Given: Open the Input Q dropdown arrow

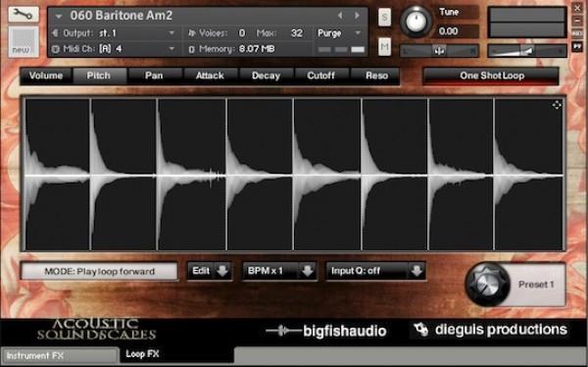Looking at the screenshot, I should [416, 271].
